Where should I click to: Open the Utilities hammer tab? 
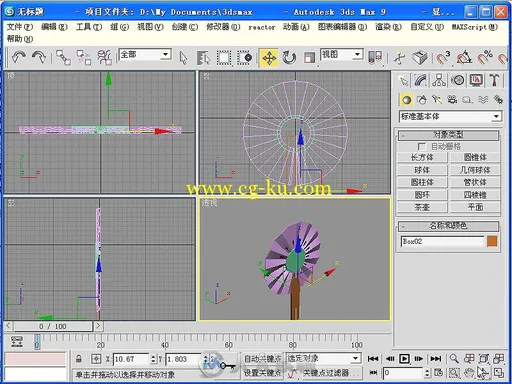click(x=494, y=80)
